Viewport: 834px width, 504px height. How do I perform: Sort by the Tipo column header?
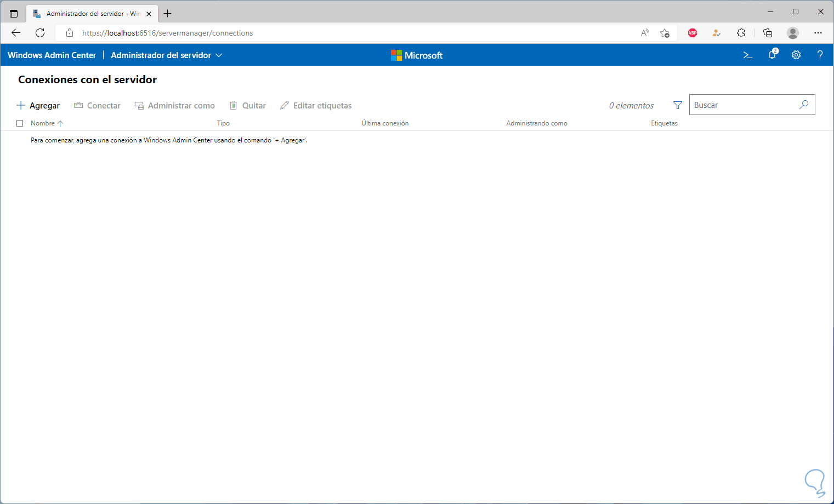[223, 123]
